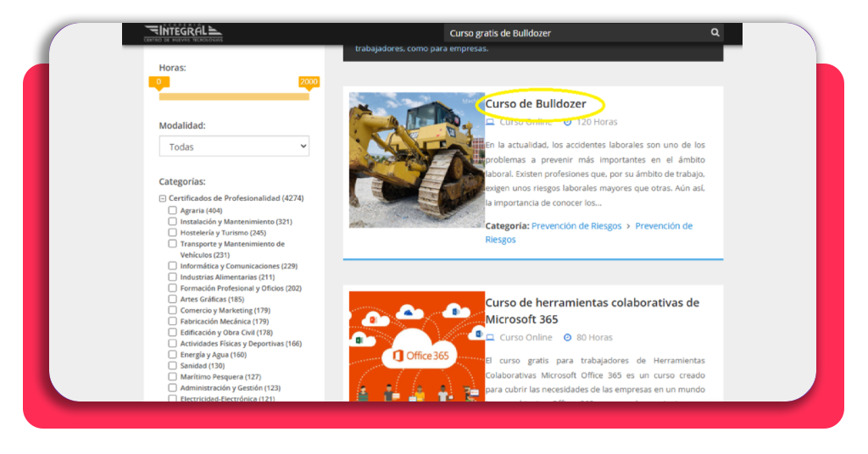Click the Certificados de Profesionalidad (4274) label
The image size is (868, 454).
point(236,198)
